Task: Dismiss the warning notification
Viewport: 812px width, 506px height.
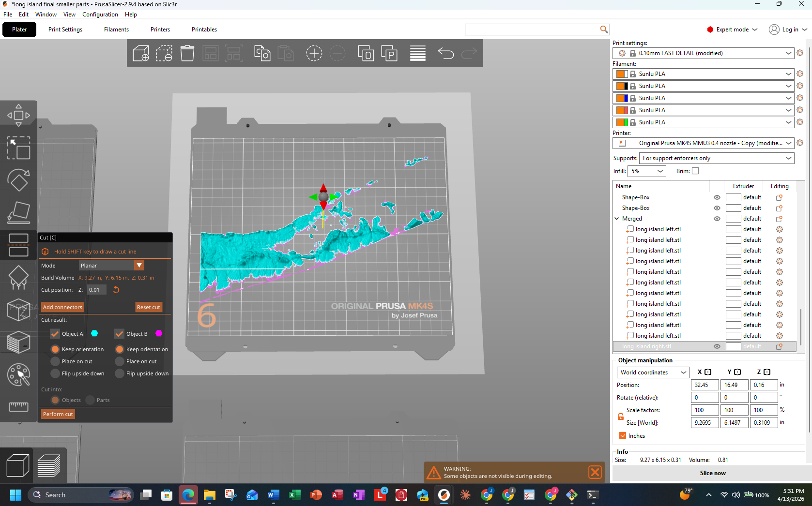Action: point(595,472)
